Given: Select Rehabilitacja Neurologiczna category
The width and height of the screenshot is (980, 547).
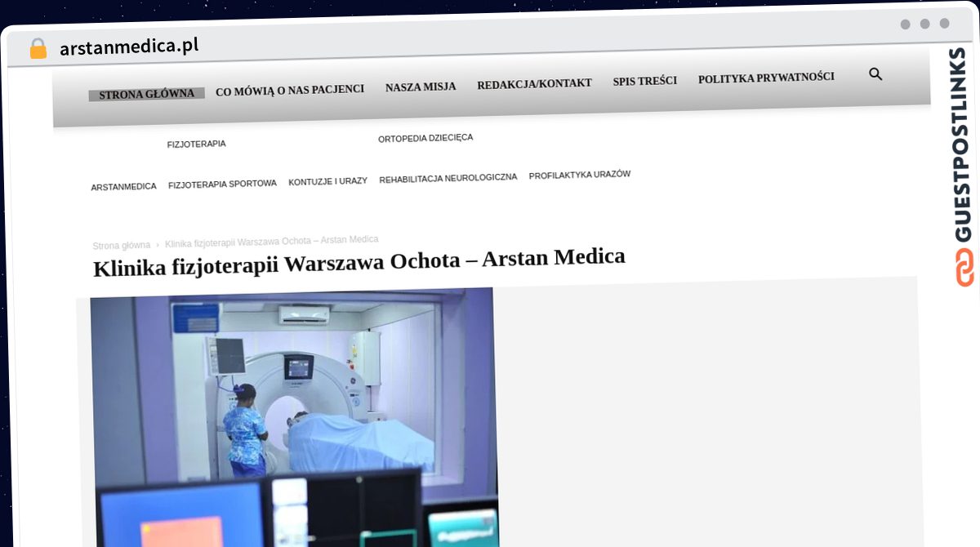Looking at the screenshot, I should (448, 178).
